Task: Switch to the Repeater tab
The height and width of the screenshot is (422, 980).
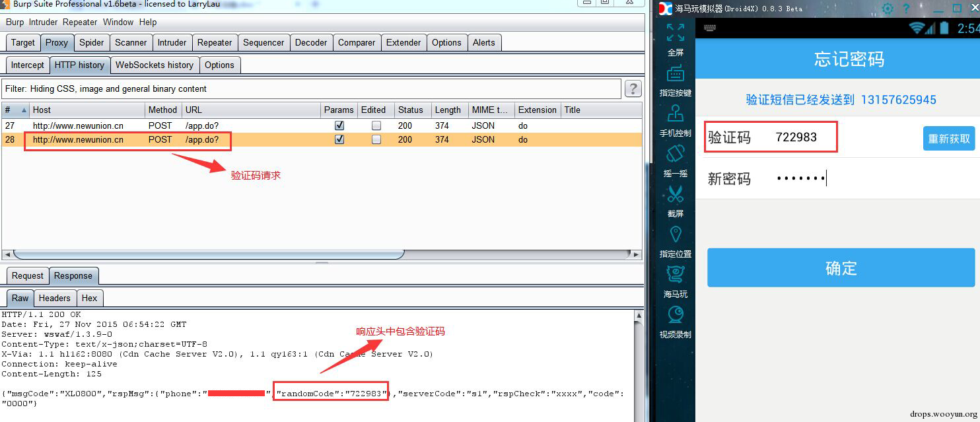Action: tap(215, 42)
